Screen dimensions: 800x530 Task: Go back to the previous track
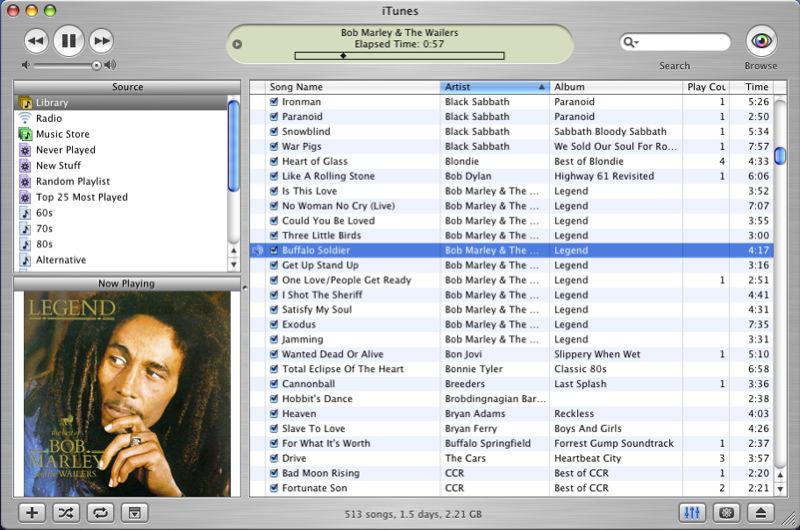pyautogui.click(x=36, y=41)
